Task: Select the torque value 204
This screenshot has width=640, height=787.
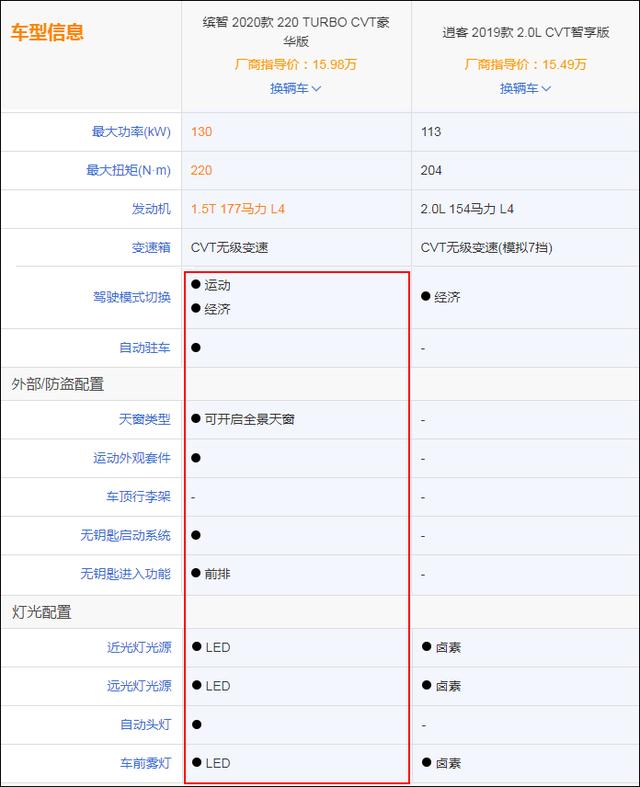Action: click(431, 170)
